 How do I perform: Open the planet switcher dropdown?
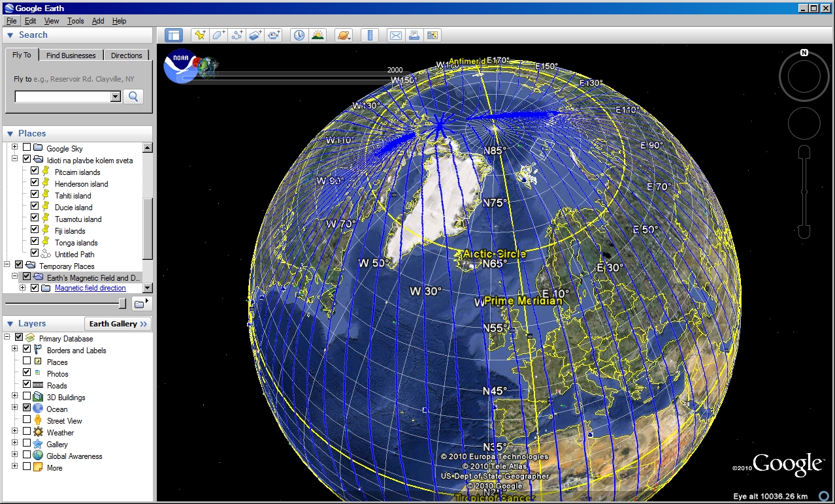point(344,35)
